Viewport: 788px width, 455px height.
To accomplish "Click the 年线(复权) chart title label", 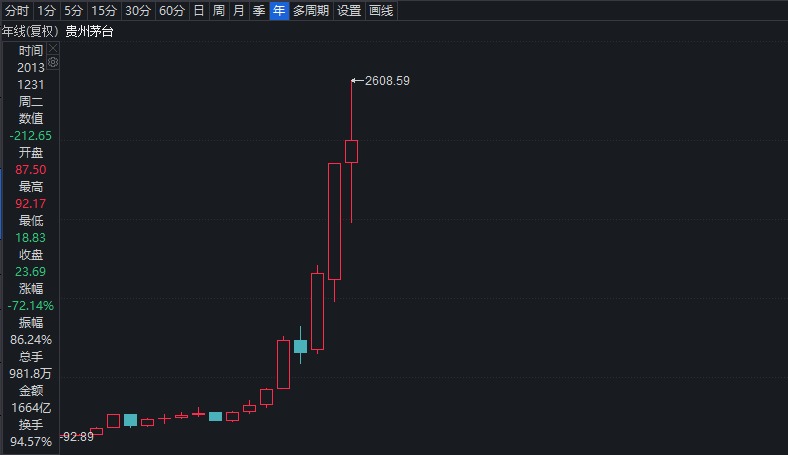I will (x=30, y=31).
